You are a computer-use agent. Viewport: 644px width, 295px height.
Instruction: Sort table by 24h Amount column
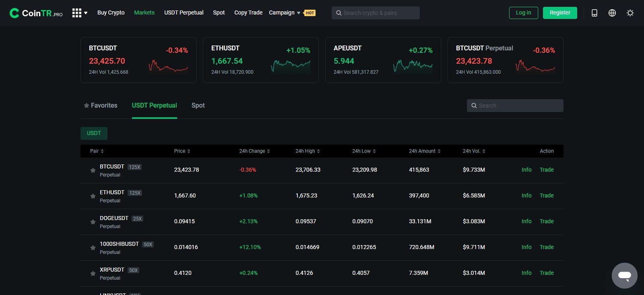[x=425, y=151]
